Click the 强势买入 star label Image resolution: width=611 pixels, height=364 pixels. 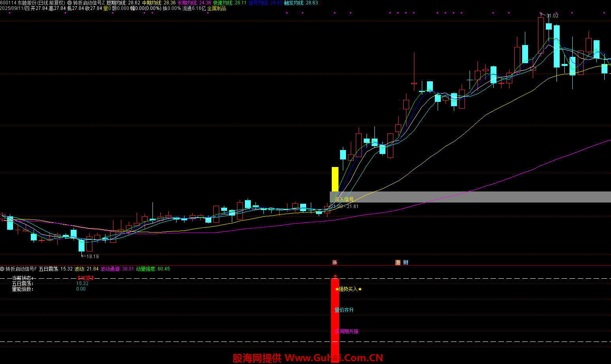[x=348, y=289]
